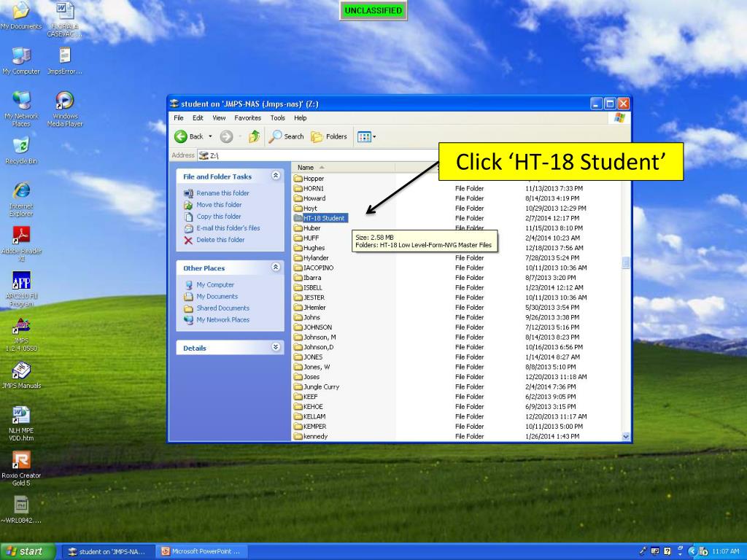The height and width of the screenshot is (560, 747).
Task: Click E-mail this folder's files link
Action: click(x=228, y=228)
